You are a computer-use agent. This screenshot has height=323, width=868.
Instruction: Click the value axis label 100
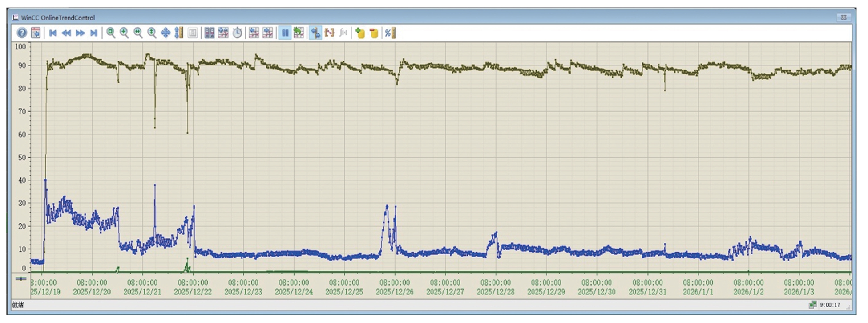click(x=20, y=46)
